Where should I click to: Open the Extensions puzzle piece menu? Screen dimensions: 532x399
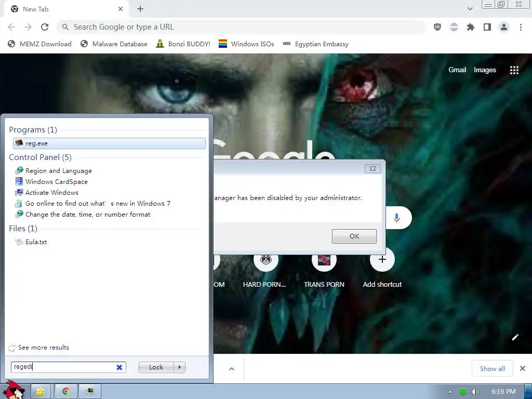tap(470, 27)
